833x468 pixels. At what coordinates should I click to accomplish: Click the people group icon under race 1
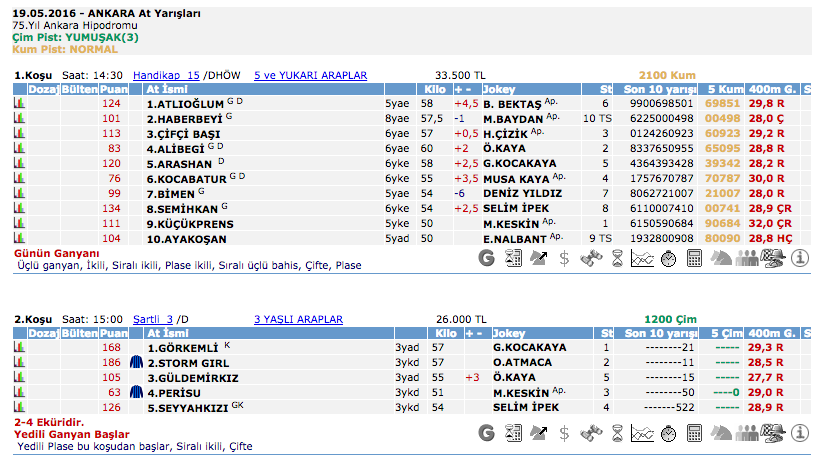click(x=747, y=258)
